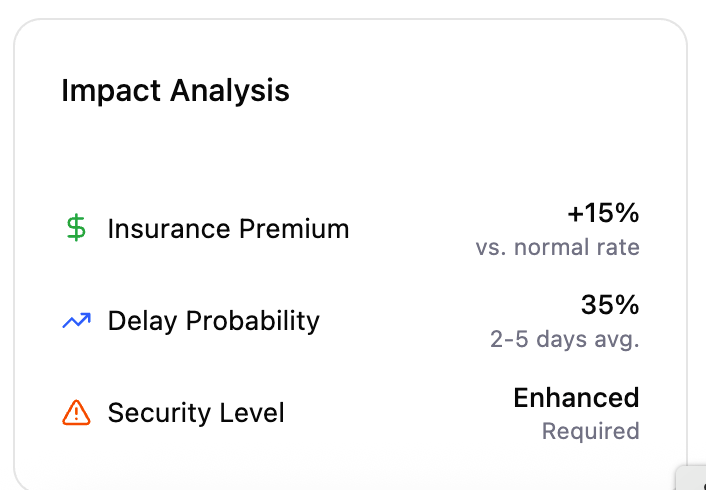Click the Security Level label
The width and height of the screenshot is (706, 490).
196,412
